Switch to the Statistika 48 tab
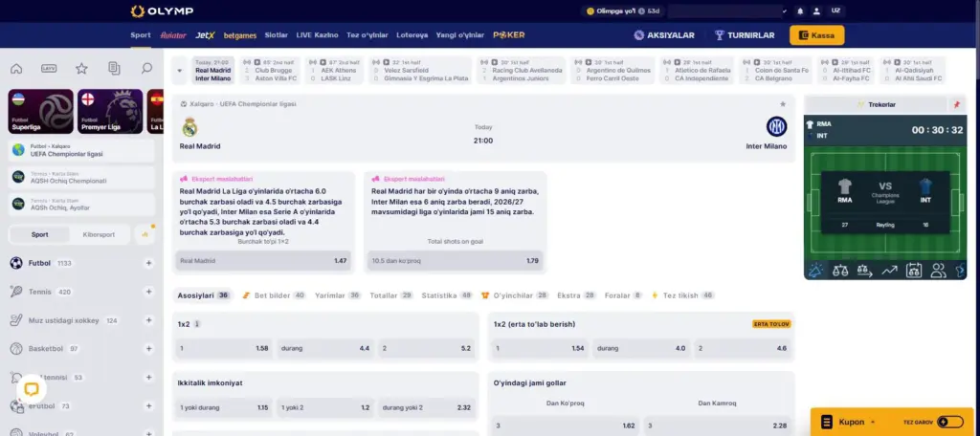The height and width of the screenshot is (436, 980). click(448, 295)
